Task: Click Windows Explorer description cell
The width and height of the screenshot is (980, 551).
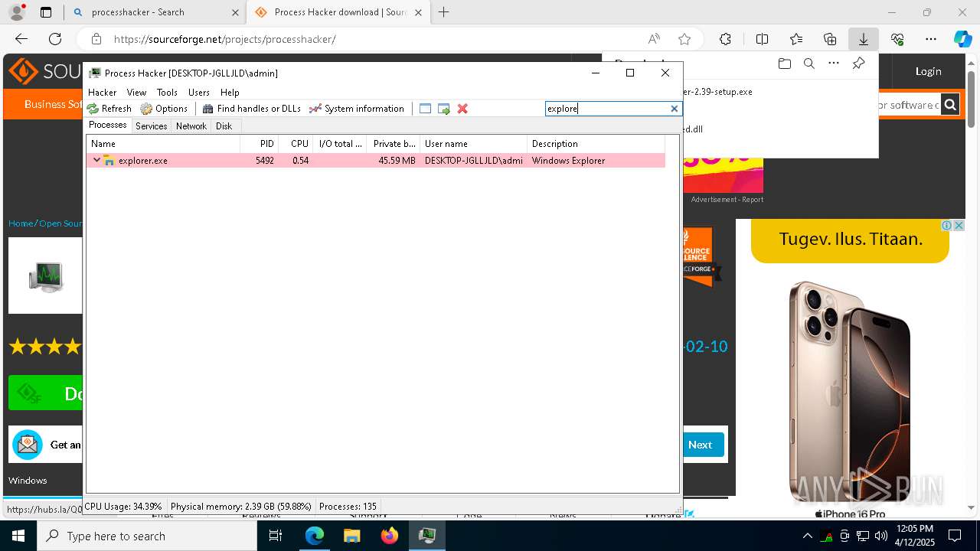Action: pos(569,161)
